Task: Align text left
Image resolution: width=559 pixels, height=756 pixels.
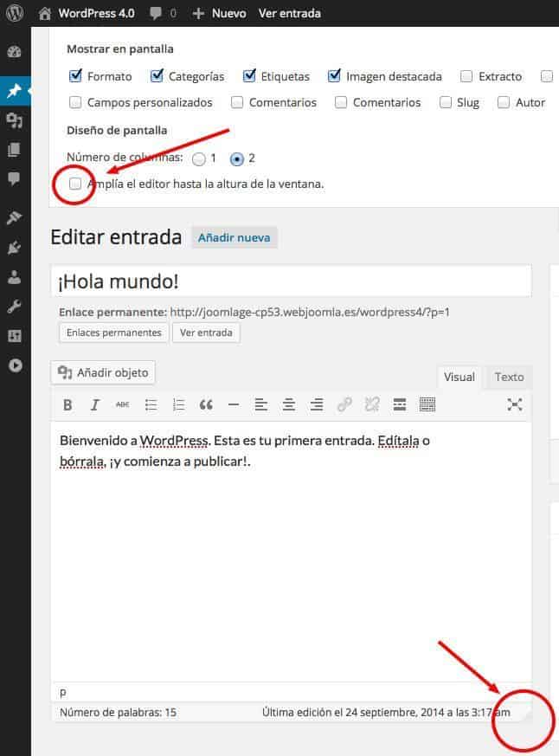Action: (x=261, y=405)
